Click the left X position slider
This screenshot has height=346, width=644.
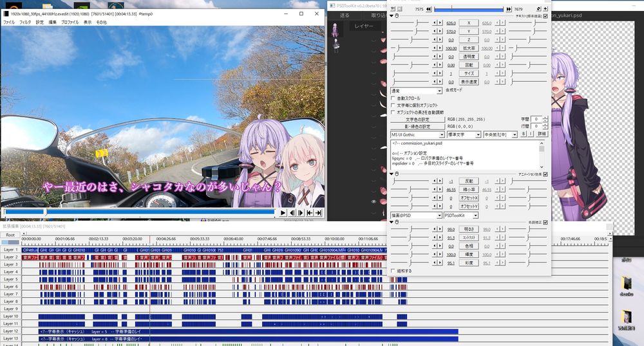410,23
